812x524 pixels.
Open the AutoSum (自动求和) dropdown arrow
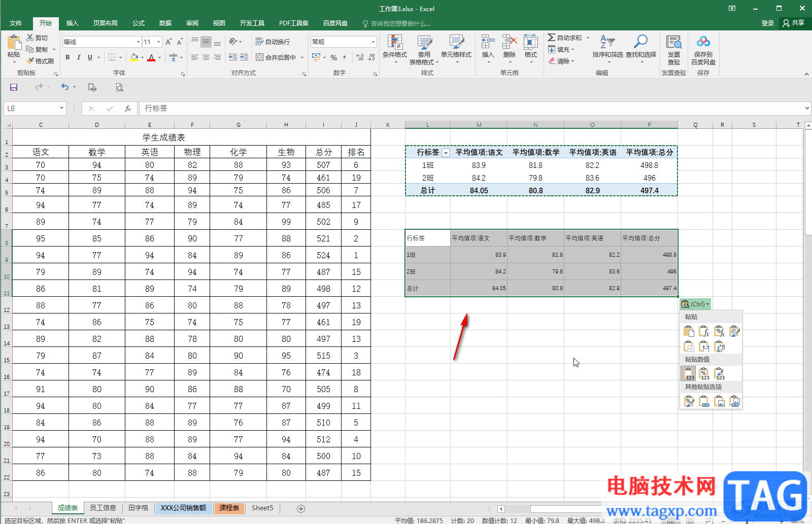pos(588,38)
